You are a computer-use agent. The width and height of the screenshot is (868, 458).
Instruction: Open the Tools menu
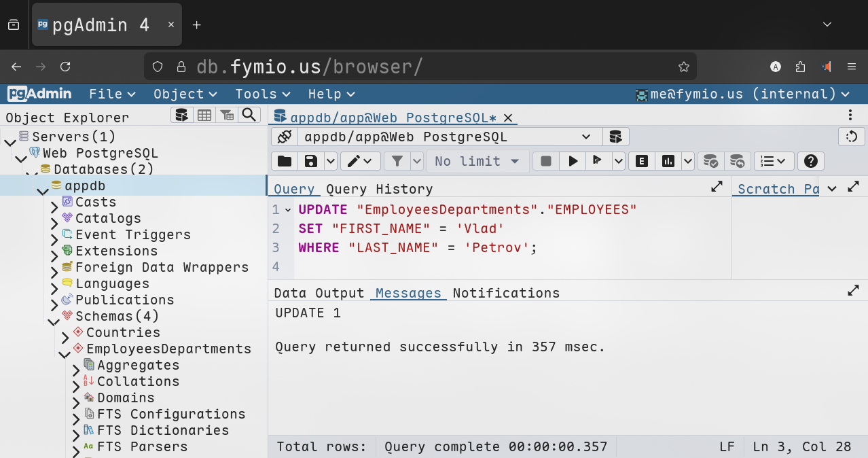click(x=262, y=94)
